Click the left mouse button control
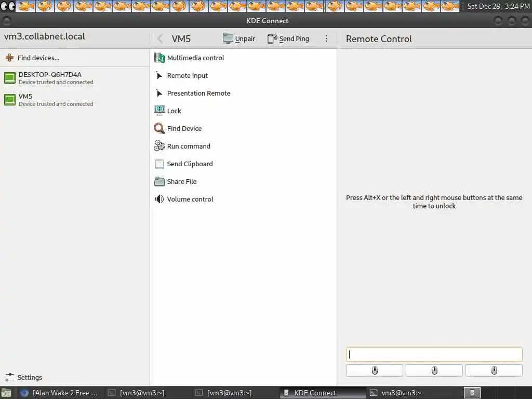 point(375,370)
